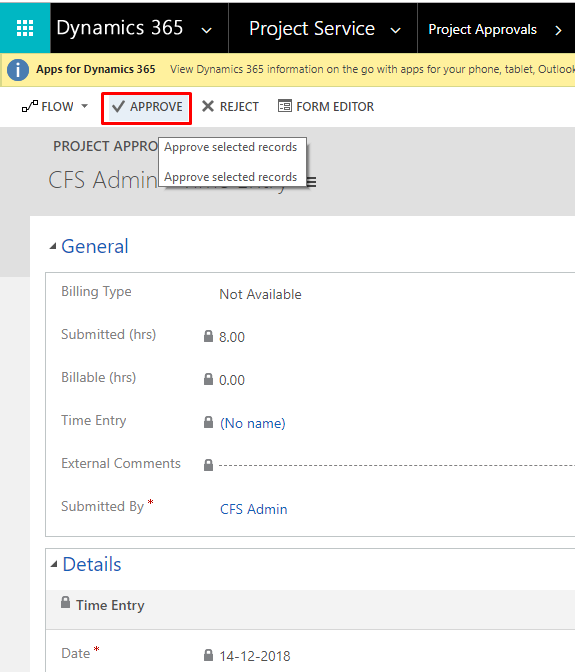Expand the FLOW dropdown arrow
575x672 pixels.
tap(84, 105)
